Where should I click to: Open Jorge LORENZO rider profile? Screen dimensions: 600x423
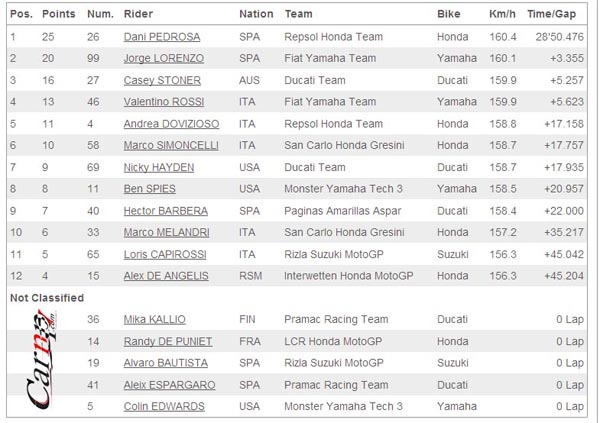pyautogui.click(x=163, y=58)
